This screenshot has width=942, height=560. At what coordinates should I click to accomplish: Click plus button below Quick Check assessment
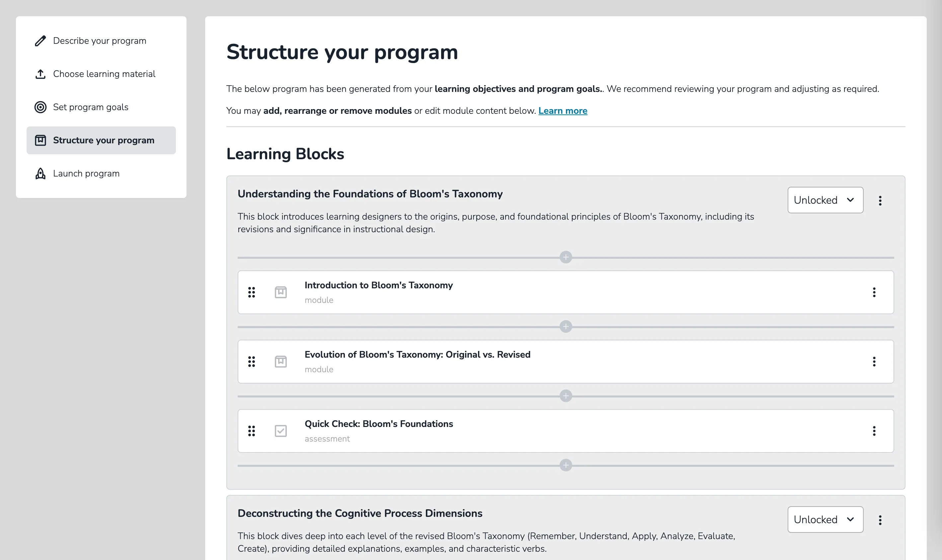pyautogui.click(x=566, y=465)
